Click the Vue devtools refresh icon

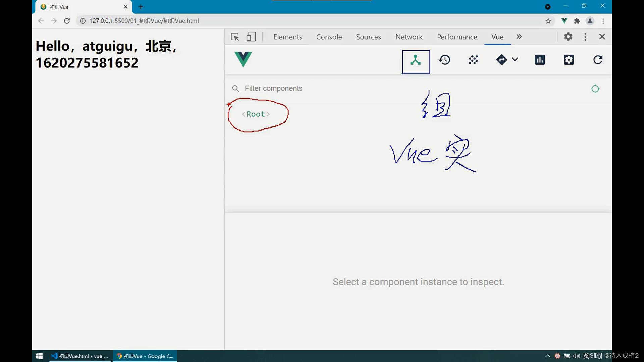(598, 60)
